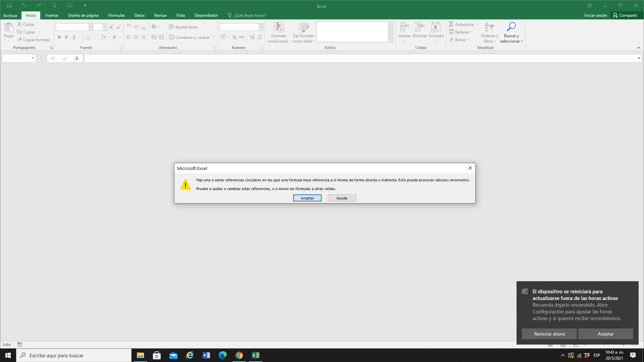Switch to the Fórmulas ribbon tab
This screenshot has width=644, height=362.
click(x=116, y=15)
